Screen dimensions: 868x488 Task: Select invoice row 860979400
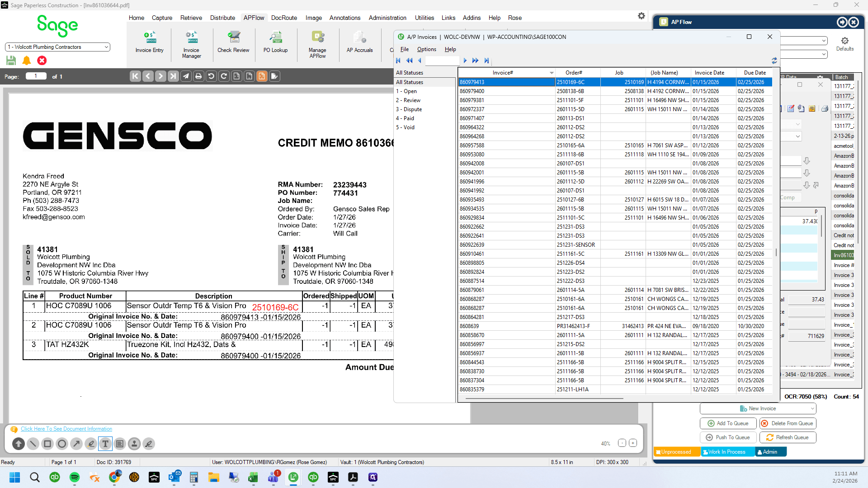click(615, 91)
